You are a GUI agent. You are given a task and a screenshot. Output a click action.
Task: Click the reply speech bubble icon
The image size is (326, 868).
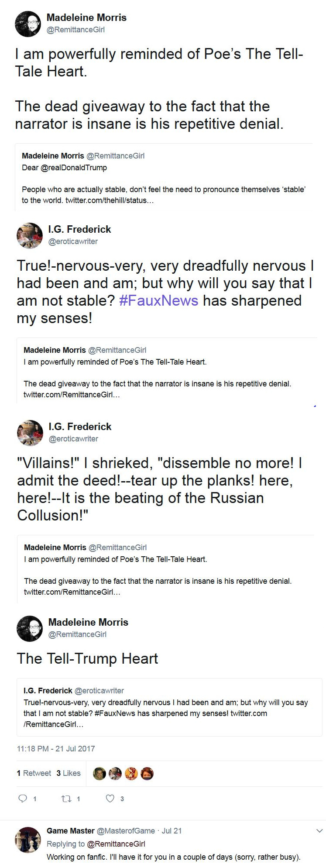[23, 799]
